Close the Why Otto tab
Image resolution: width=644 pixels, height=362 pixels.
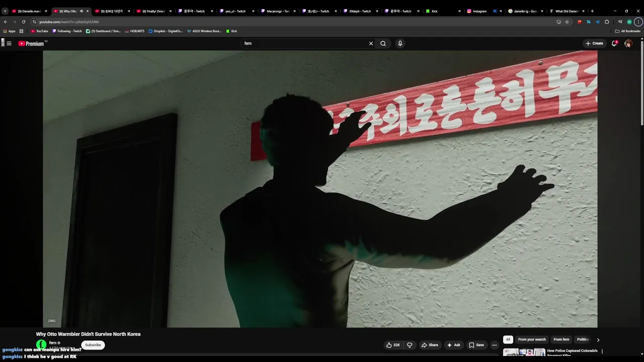pos(88,11)
